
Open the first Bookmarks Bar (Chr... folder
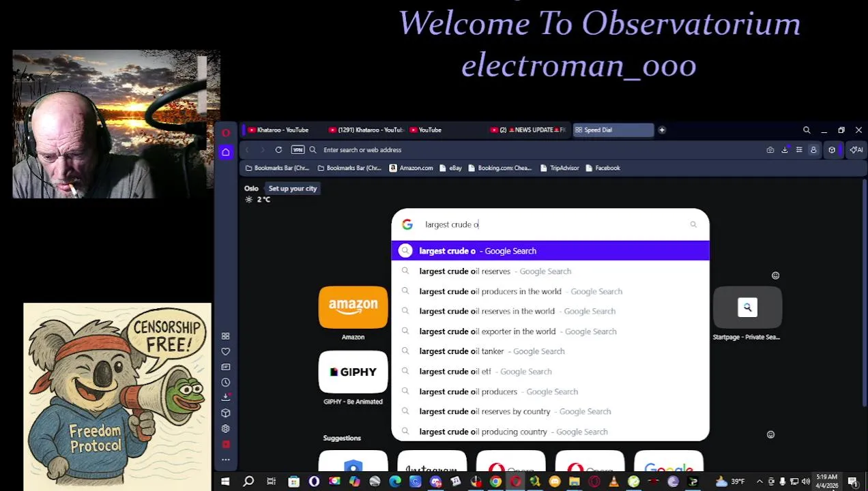click(x=277, y=168)
